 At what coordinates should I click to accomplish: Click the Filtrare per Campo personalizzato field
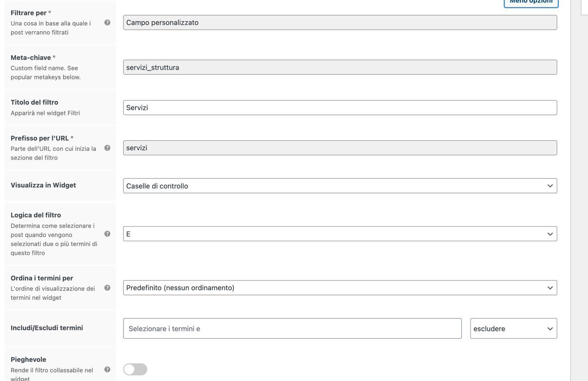coord(340,23)
